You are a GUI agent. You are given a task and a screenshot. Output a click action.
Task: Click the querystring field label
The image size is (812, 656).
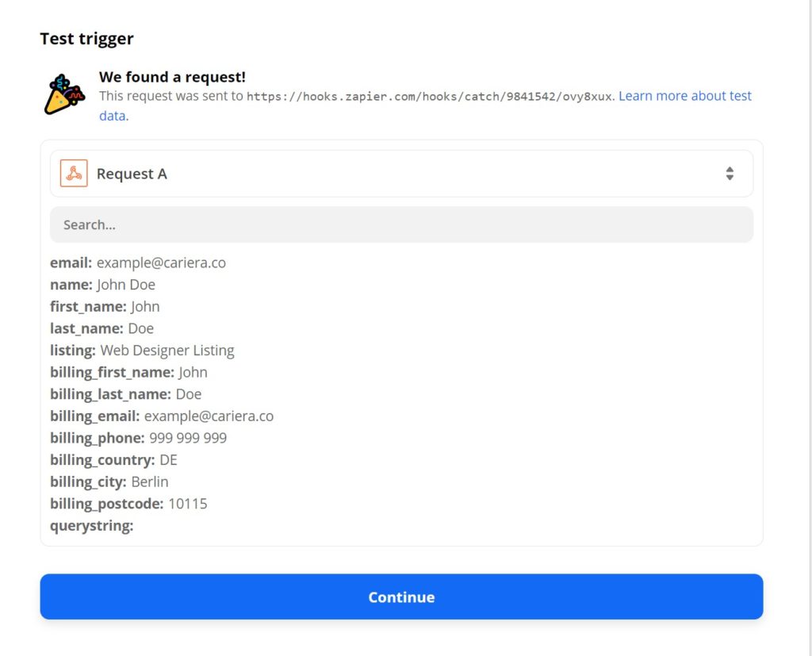coord(92,526)
